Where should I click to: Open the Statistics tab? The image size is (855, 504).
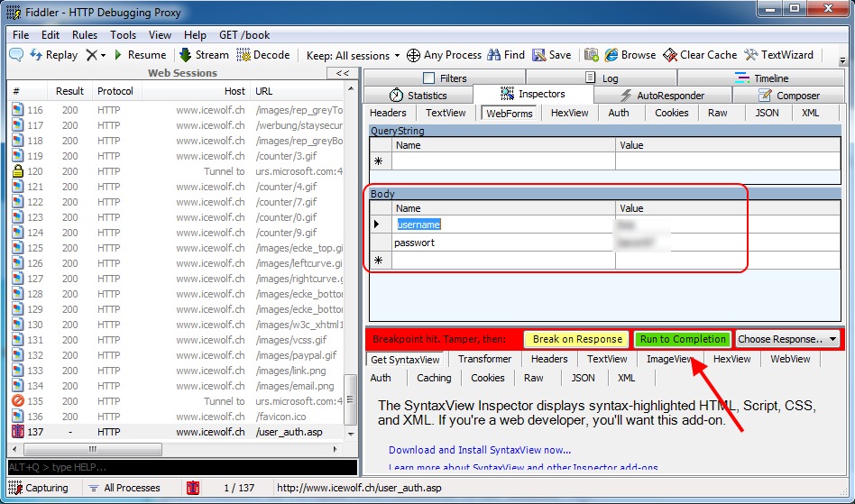[418, 96]
